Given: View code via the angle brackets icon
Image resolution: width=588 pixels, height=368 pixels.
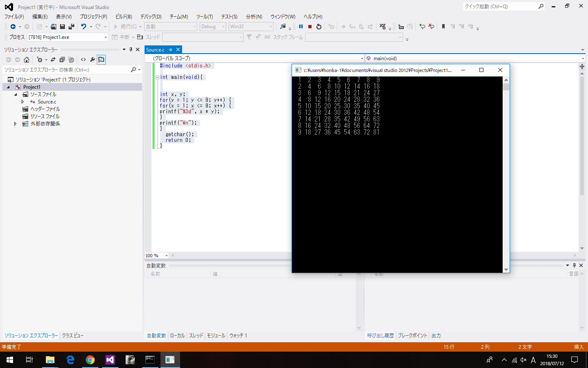Looking at the screenshot, I should click(83, 60).
